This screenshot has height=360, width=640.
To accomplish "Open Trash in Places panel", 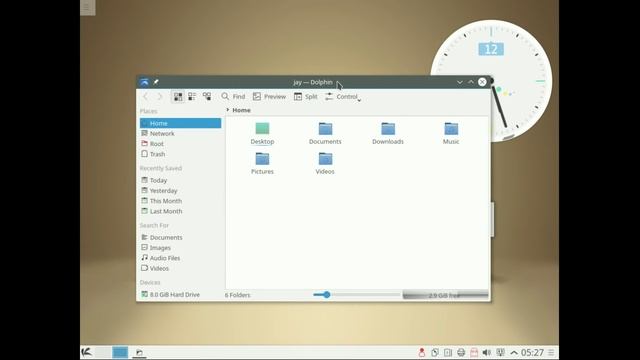I will 180,154.
